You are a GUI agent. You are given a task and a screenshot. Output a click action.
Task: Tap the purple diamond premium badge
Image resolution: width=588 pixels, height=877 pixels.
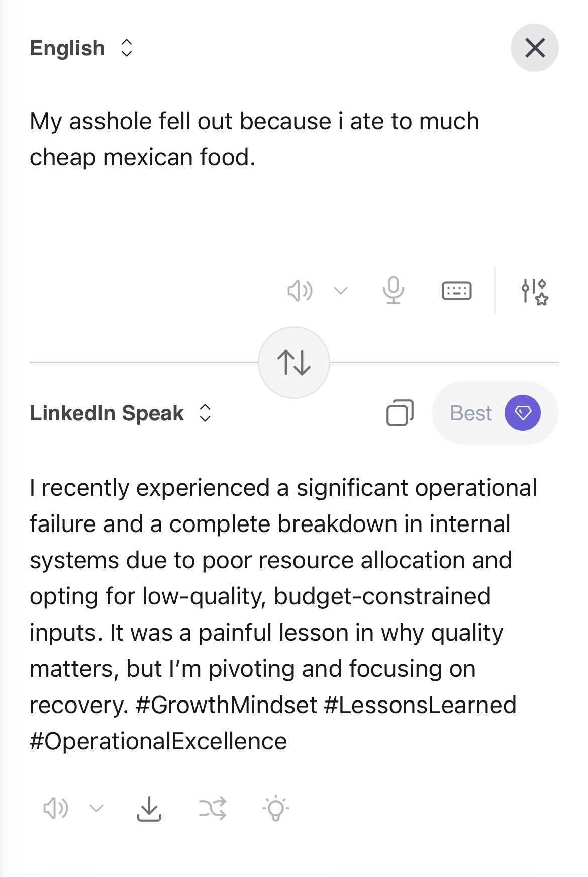[523, 413]
